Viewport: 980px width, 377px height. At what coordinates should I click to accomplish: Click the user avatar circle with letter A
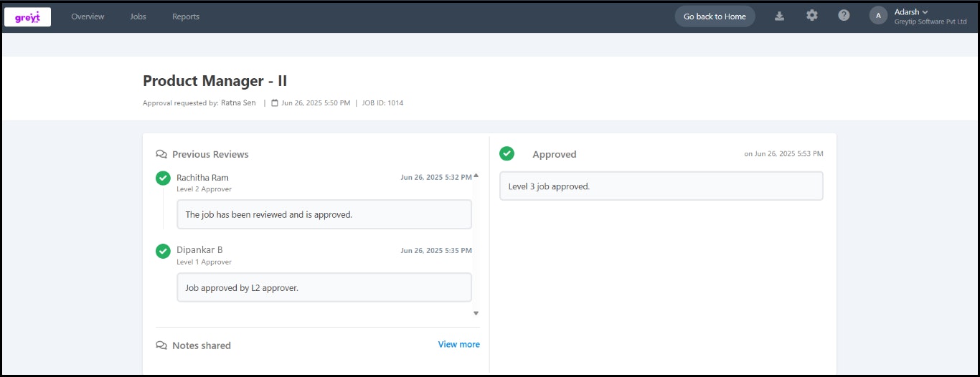tap(878, 16)
